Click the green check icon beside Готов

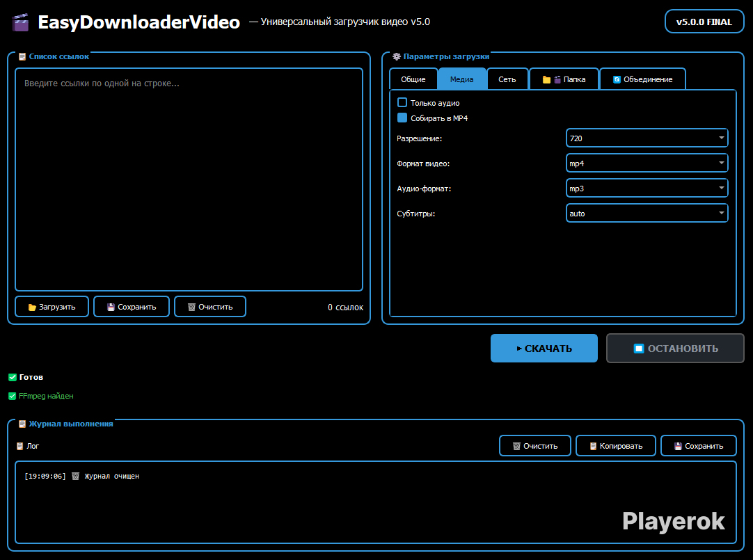pyautogui.click(x=13, y=377)
